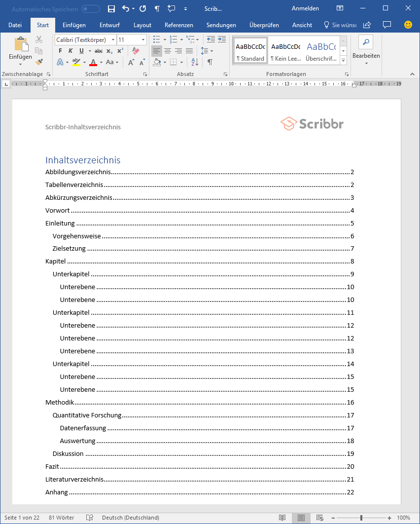Repeat the last action in quick access toolbar
Viewport: 420px width, 524px height.
tap(143, 9)
